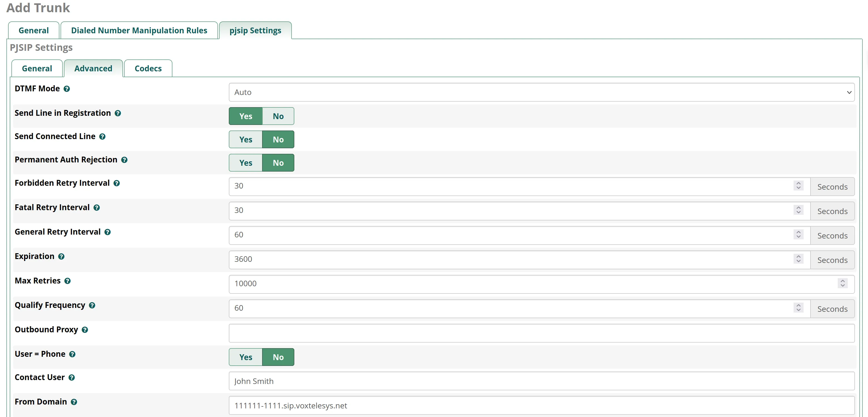Show help for Expiration setting
The image size is (868, 417).
[x=61, y=257]
